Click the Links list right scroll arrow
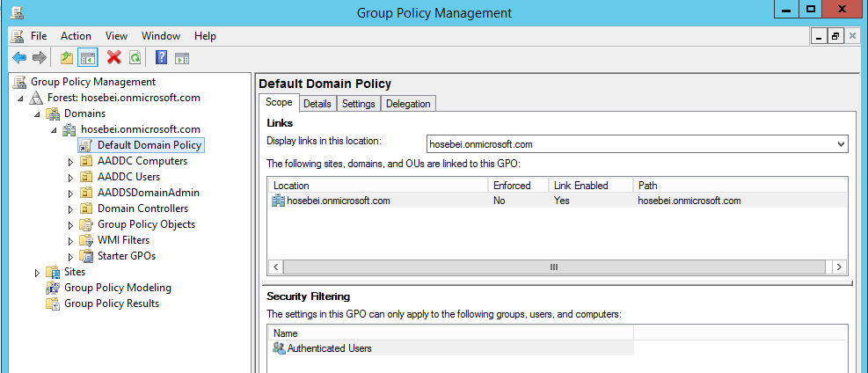 pos(840,267)
